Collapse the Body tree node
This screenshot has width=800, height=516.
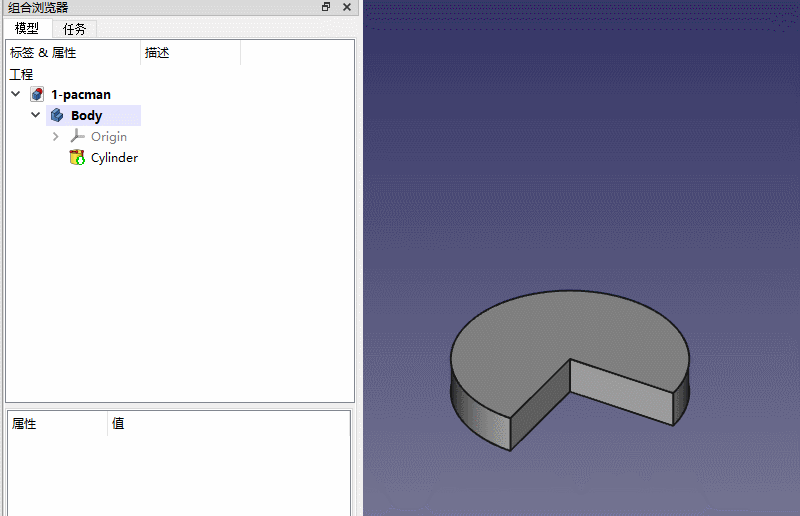[x=35, y=116]
